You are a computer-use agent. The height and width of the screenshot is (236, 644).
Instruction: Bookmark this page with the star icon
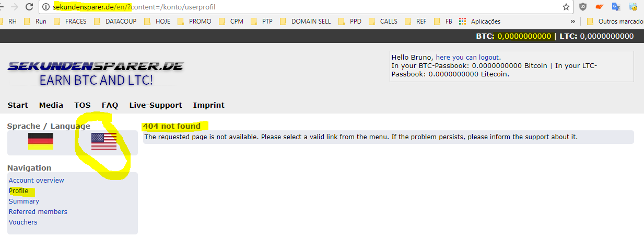pos(566,7)
